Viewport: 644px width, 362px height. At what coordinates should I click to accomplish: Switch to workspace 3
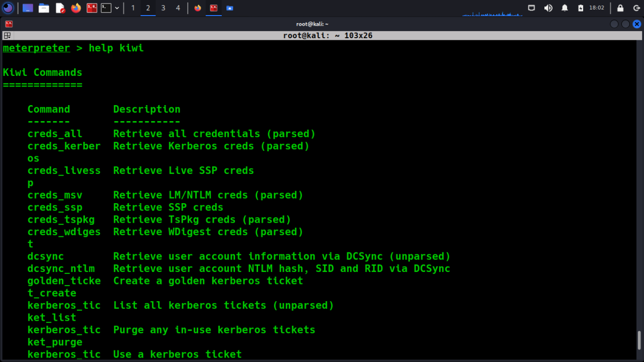[163, 8]
